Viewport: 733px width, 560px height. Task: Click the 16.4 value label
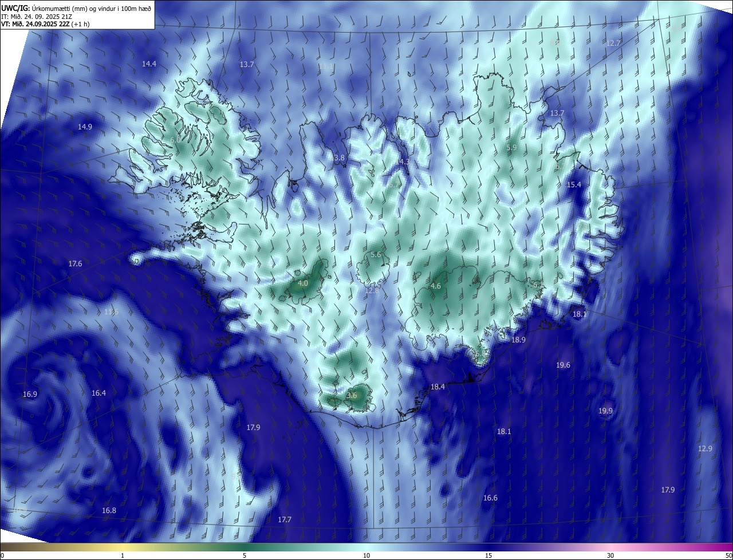click(98, 393)
